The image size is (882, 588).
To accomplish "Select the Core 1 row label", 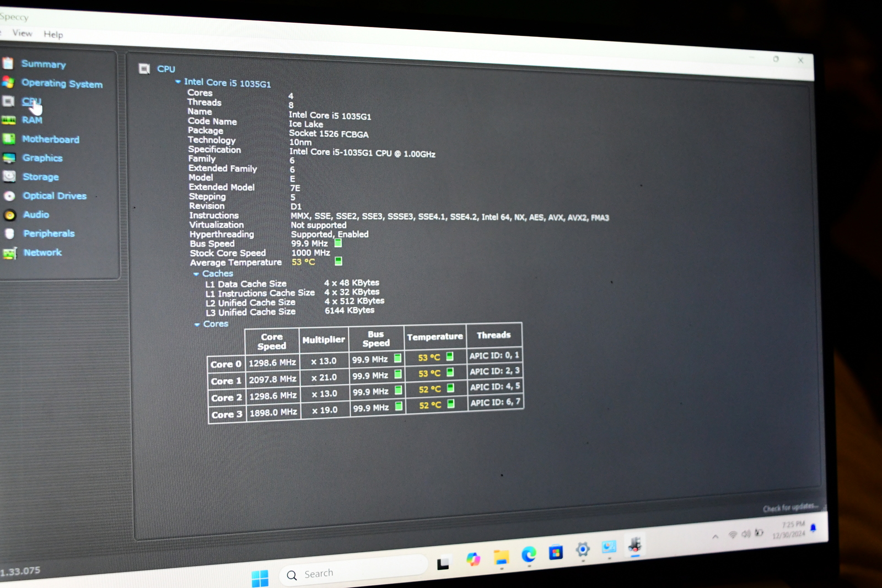I will pos(226,381).
